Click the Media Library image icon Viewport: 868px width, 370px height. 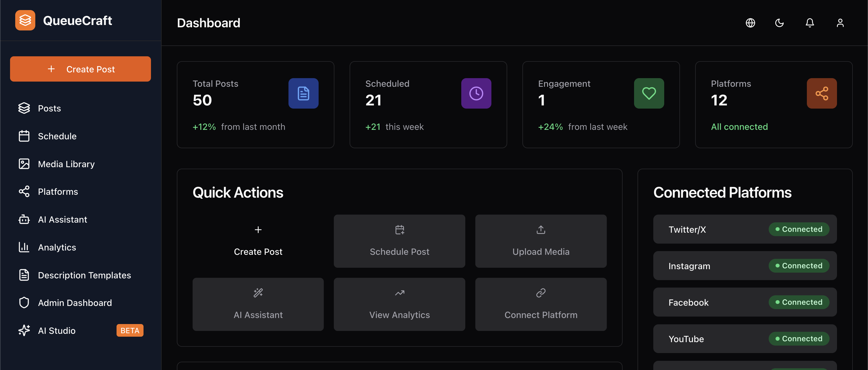coord(24,164)
